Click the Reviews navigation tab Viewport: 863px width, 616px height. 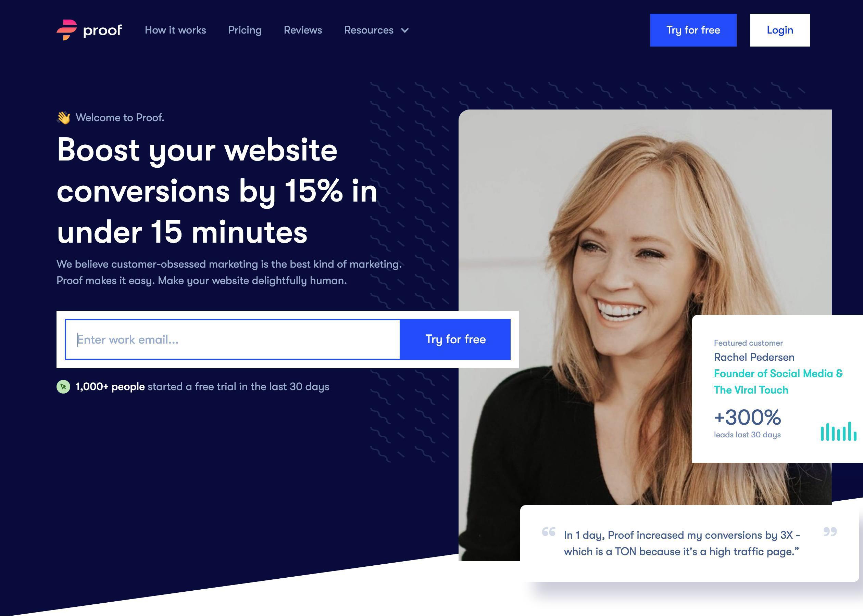click(x=303, y=29)
